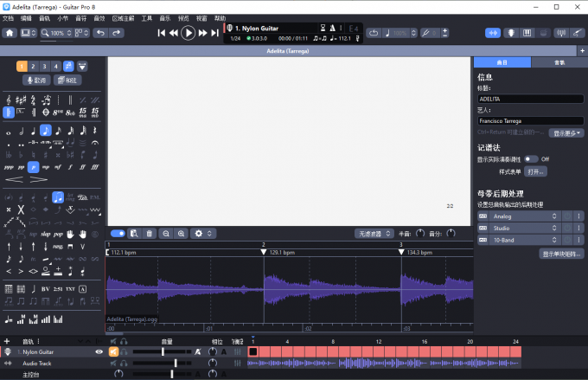Click the 显示单块矩阵... button

pos(561,254)
